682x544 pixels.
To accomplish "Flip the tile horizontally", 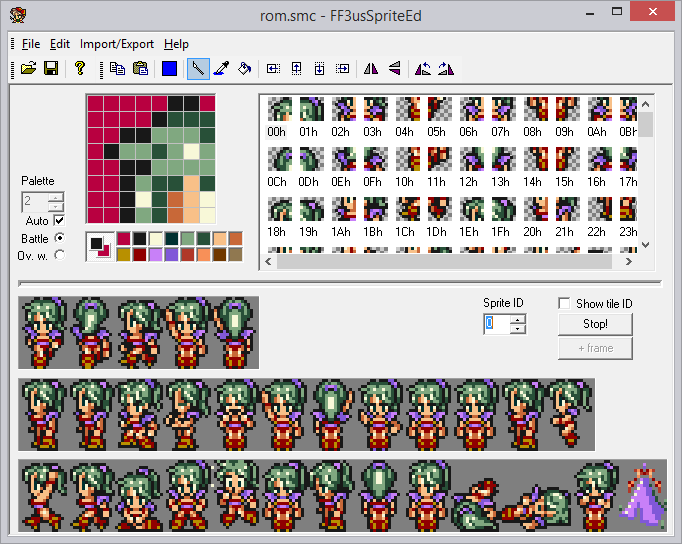I will tap(371, 69).
